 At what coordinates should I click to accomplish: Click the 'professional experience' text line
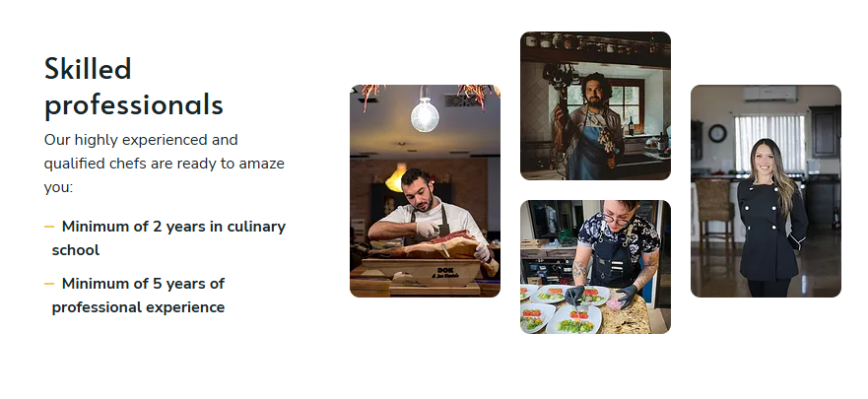pos(138,307)
